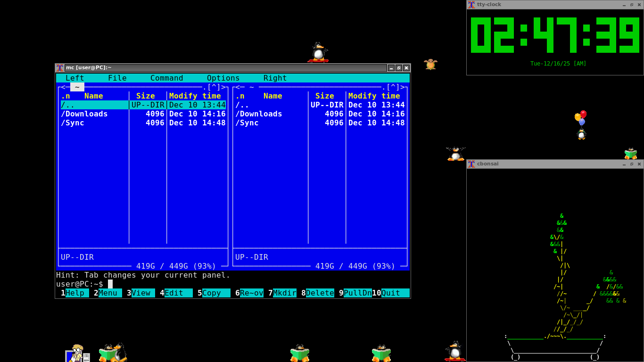Click the 'mc [user@PC]:~' window title
Screen dimensions: 644x362
(89, 68)
